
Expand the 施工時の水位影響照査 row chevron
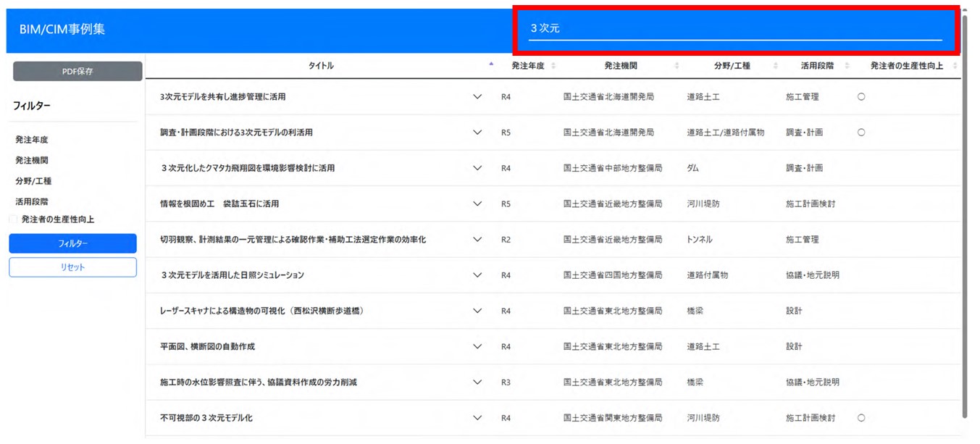(477, 382)
